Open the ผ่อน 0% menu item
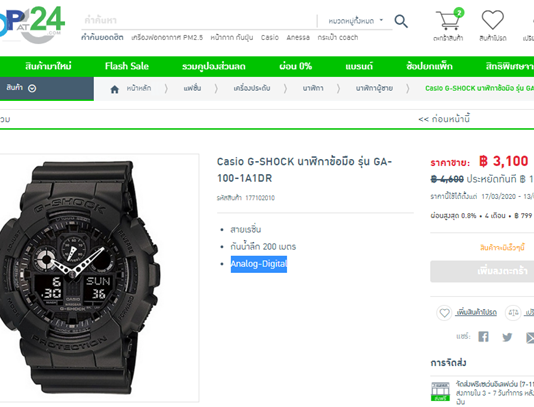The width and height of the screenshot is (534, 407). point(295,66)
